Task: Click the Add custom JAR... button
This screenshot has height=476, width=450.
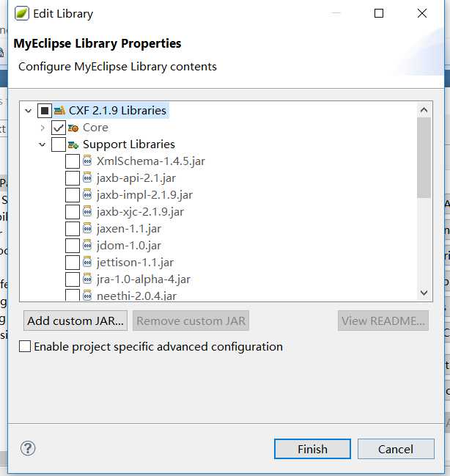Action: pos(75,321)
